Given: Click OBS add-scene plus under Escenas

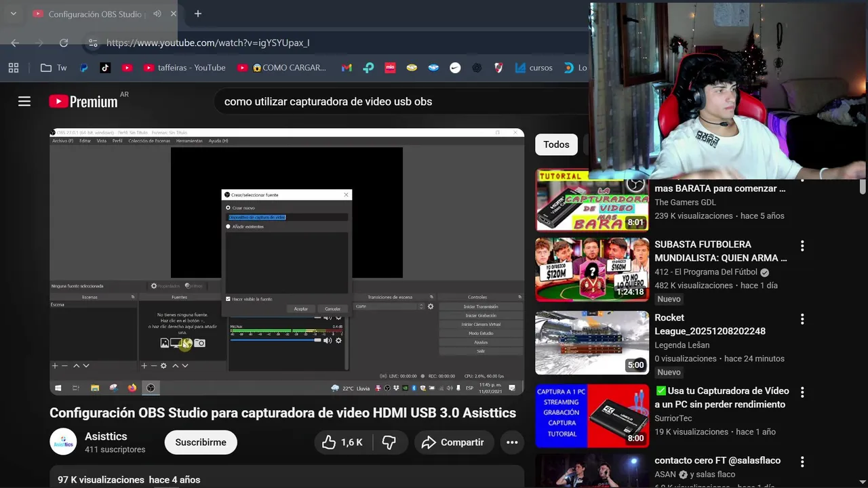Looking at the screenshot, I should [55, 366].
